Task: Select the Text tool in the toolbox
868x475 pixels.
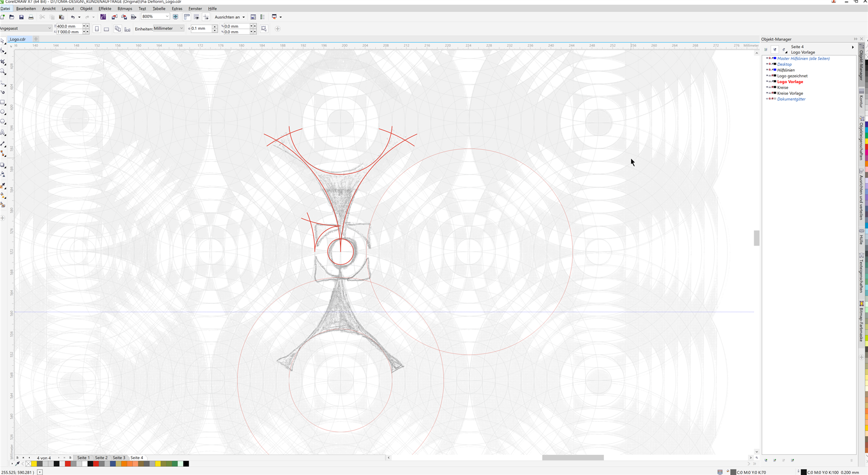Action: 3,133
